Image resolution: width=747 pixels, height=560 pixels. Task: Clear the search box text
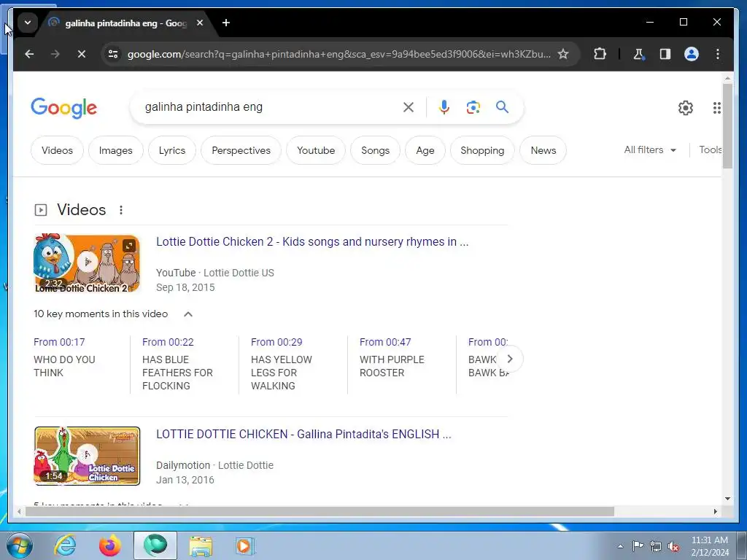409,107
